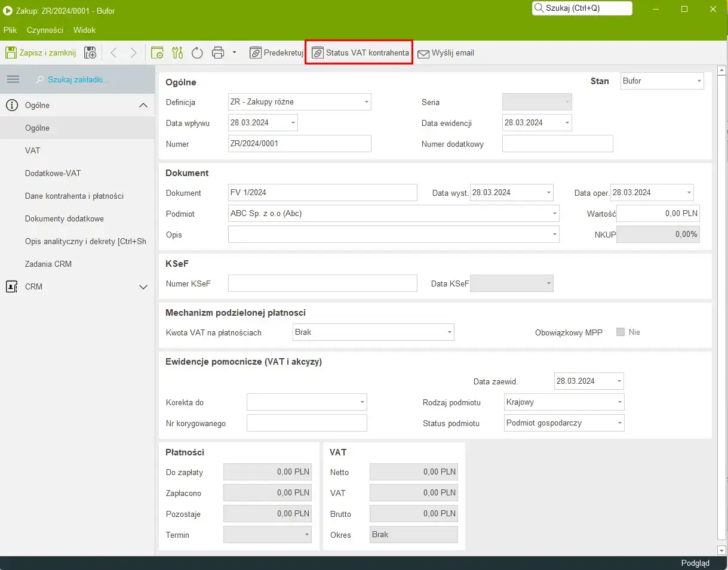Viewport: 728px width, 570px height.
Task: Go to the previous record arrow
Action: coord(113,53)
